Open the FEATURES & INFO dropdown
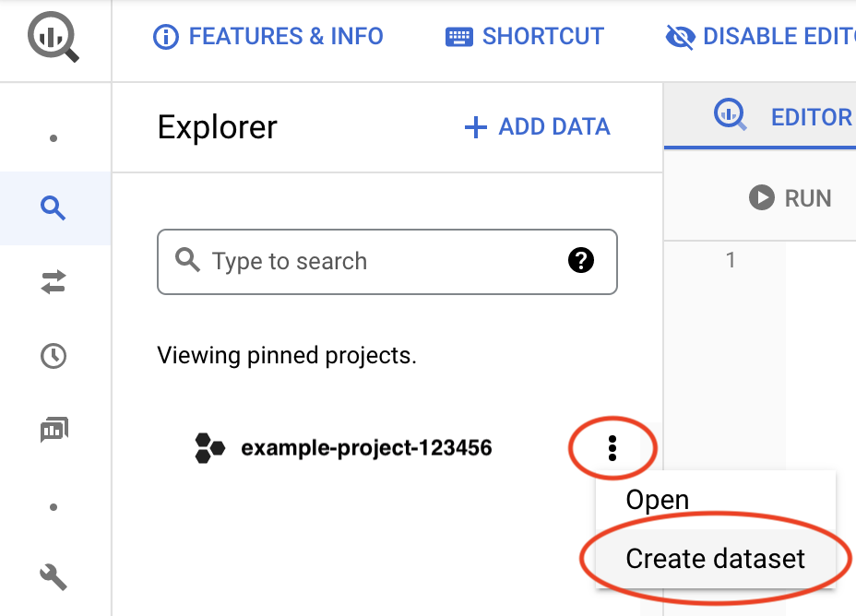Screen dimensions: 856x616 [x=267, y=36]
